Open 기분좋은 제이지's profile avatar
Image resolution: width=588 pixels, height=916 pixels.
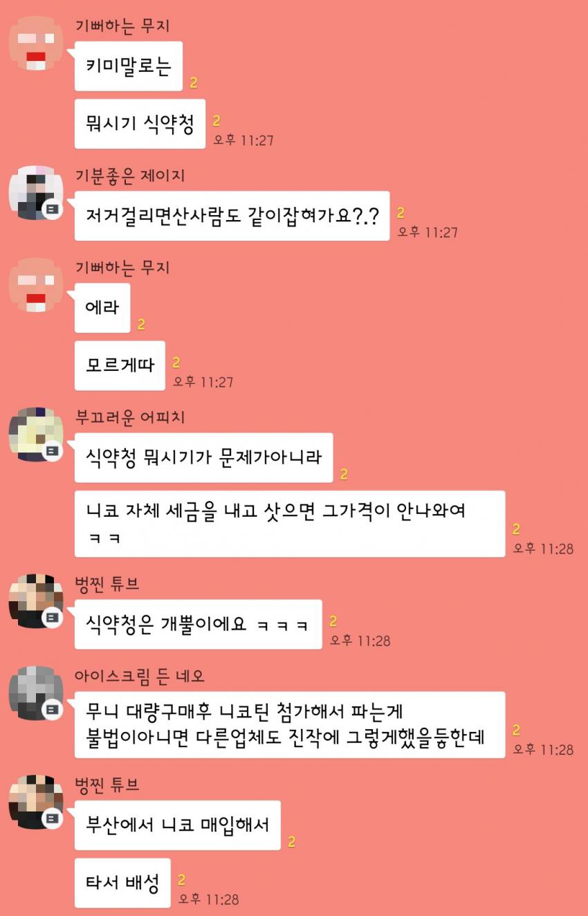(x=36, y=193)
